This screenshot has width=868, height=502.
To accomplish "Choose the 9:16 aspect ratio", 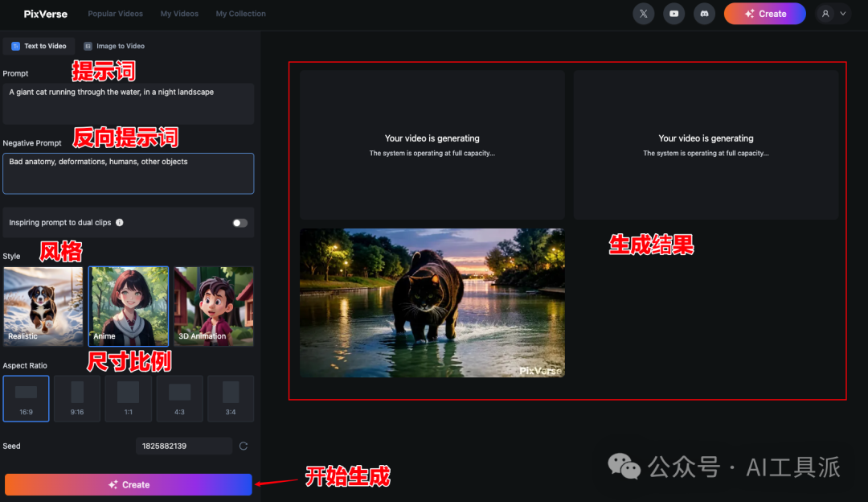I will [77, 398].
